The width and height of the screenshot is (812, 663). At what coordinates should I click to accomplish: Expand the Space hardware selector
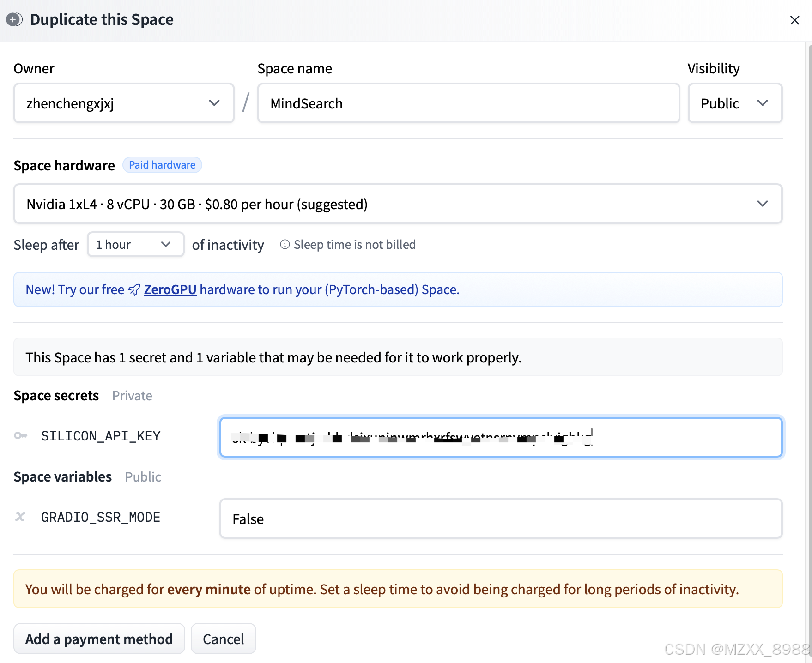pos(397,204)
